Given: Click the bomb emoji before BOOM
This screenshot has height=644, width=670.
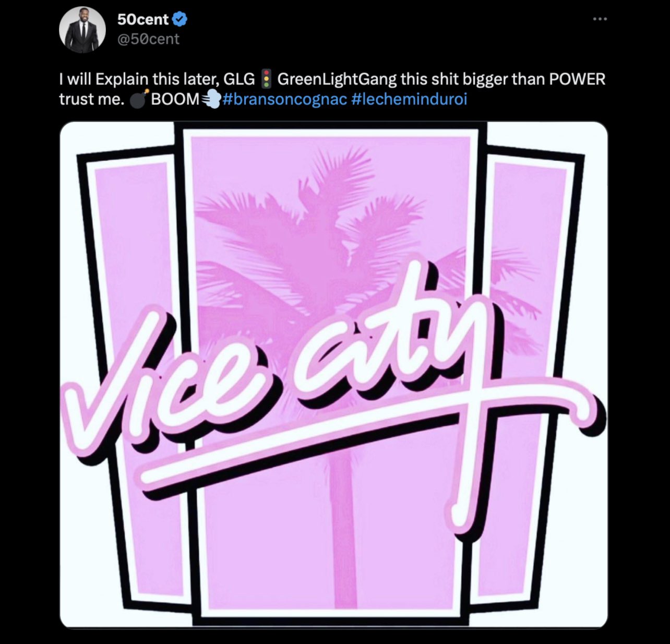Looking at the screenshot, I should 138,98.
